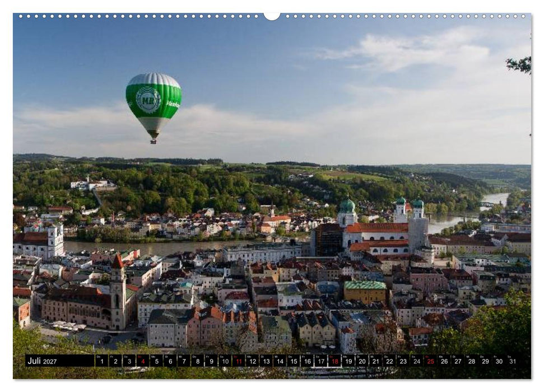Select day 16 in the calendar strip
This screenshot has width=544, height=392.
307,361
